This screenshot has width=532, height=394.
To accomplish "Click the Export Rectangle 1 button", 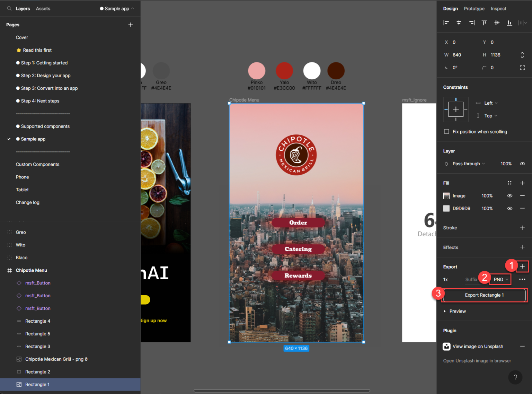I will coord(484,295).
